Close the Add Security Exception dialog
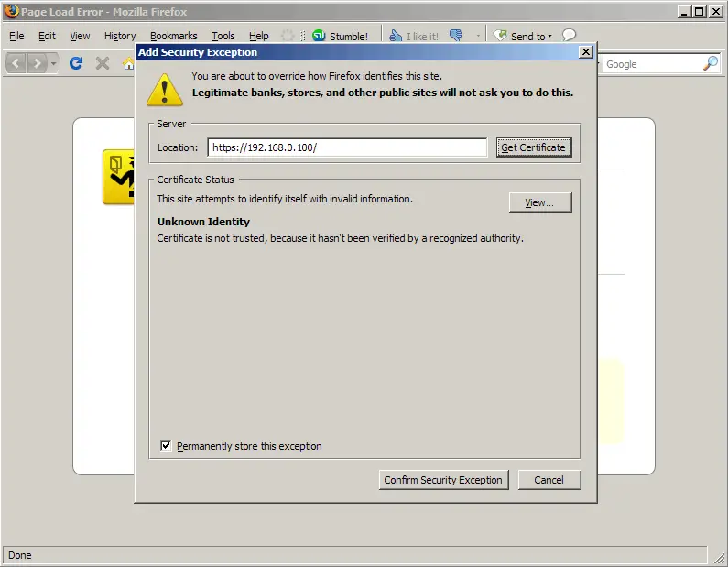The image size is (728, 567). coord(586,51)
